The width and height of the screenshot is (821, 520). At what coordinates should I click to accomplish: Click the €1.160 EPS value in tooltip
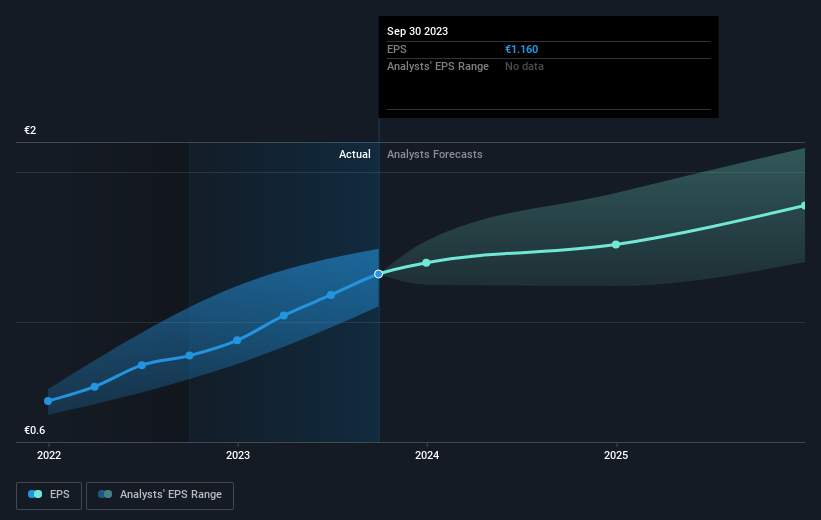[522, 49]
